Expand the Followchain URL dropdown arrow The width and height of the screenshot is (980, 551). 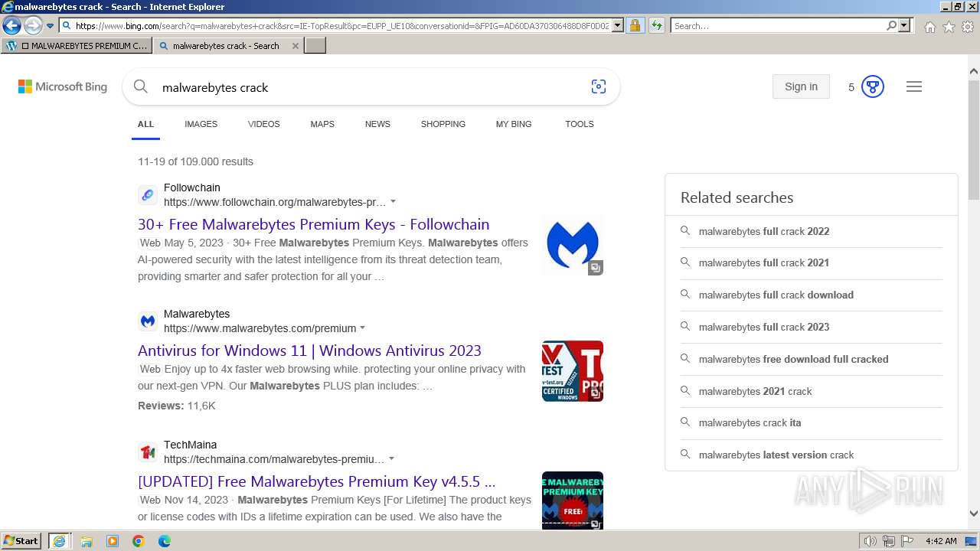click(x=393, y=202)
